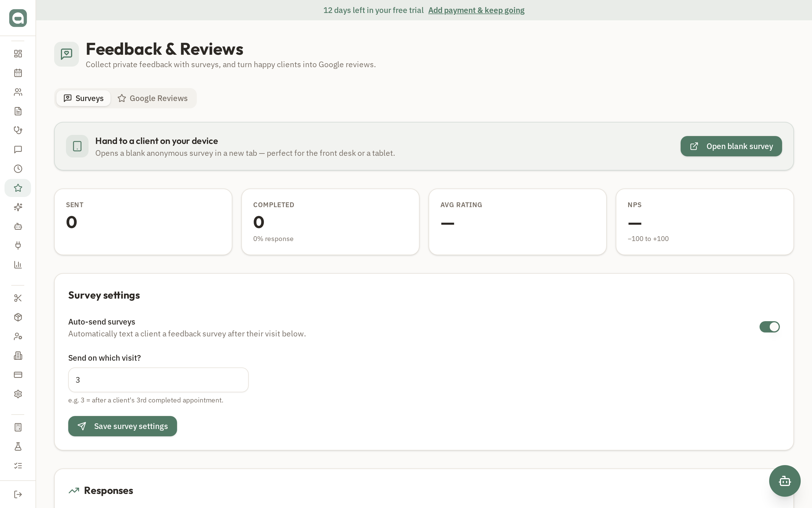Image resolution: width=812 pixels, height=508 pixels.
Task: Follow the Add payment & keep going link
Action: tap(476, 10)
